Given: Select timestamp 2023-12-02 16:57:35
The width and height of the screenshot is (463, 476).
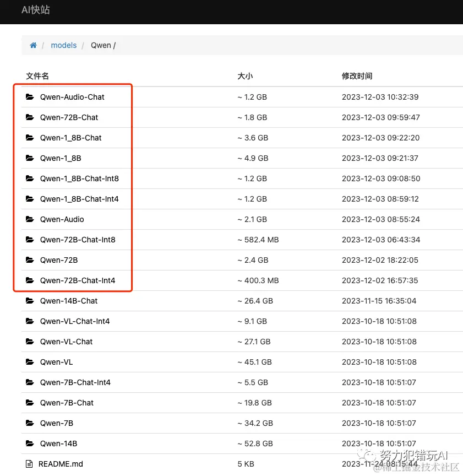Looking at the screenshot, I should [x=380, y=280].
